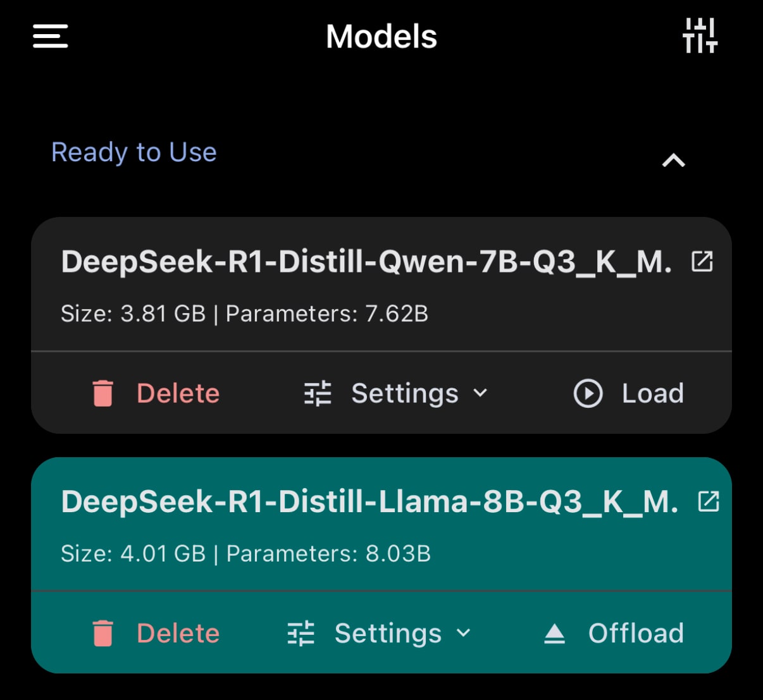Click tune icon beside Llama-8B Settings
The width and height of the screenshot is (763, 700).
(x=301, y=634)
